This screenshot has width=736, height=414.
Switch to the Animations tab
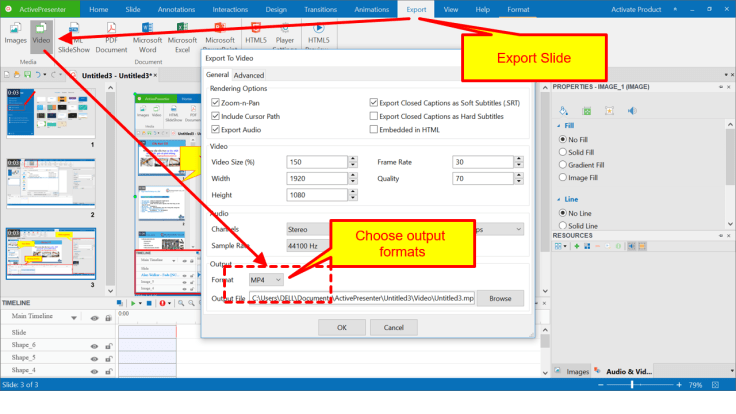[372, 9]
